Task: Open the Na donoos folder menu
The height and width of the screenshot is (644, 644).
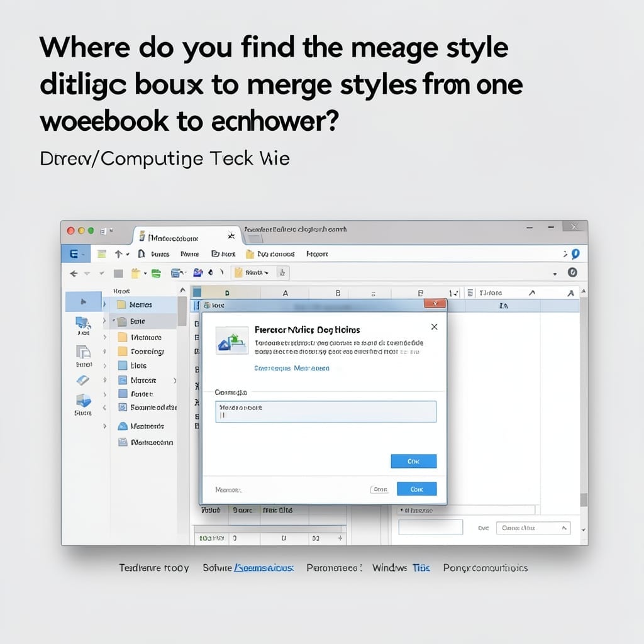Action: [270, 254]
